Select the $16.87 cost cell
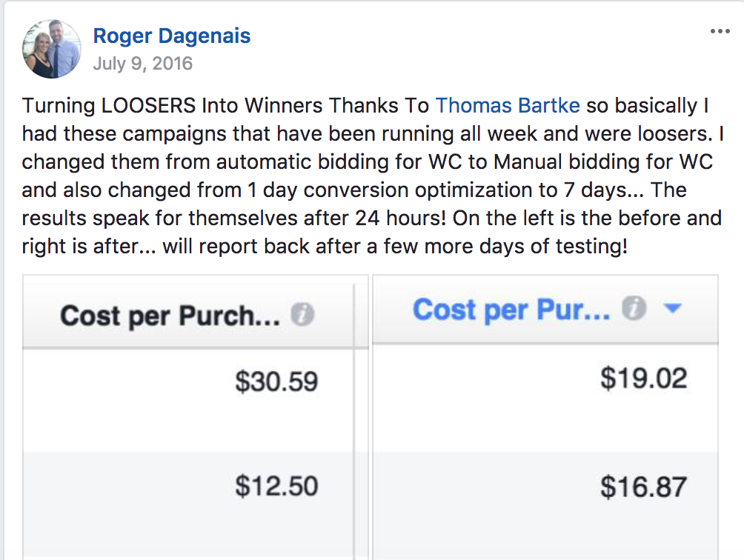This screenshot has width=744, height=560. (x=643, y=487)
